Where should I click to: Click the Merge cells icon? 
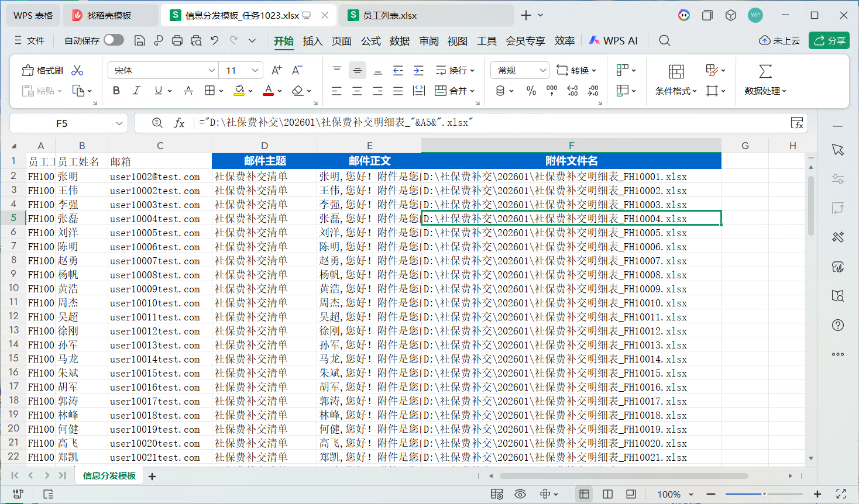(454, 91)
